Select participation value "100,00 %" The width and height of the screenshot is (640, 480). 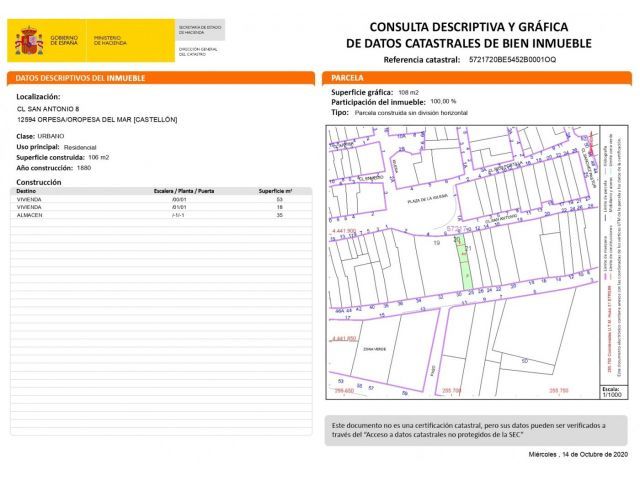click(443, 101)
